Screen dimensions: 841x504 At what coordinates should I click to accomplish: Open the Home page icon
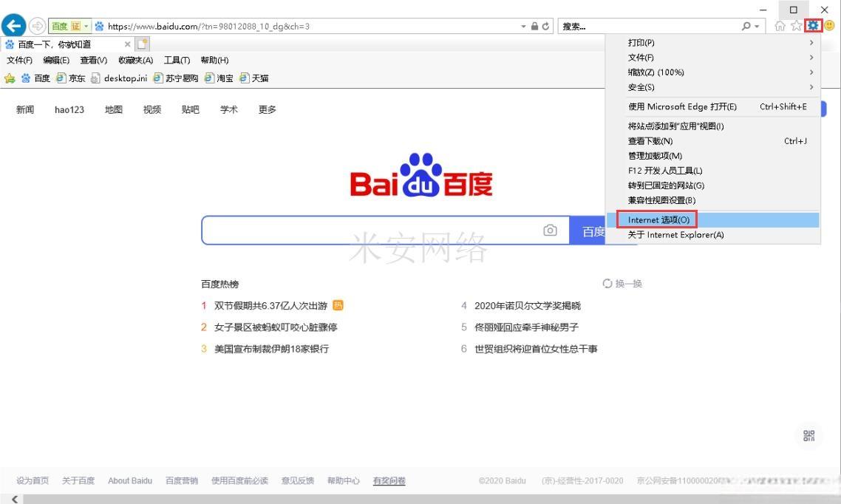(x=780, y=26)
